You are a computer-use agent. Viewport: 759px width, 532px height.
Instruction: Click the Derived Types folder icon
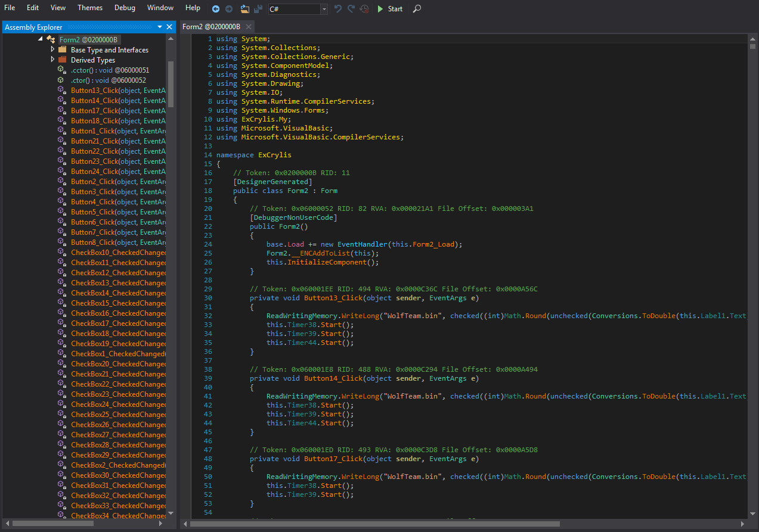62,60
